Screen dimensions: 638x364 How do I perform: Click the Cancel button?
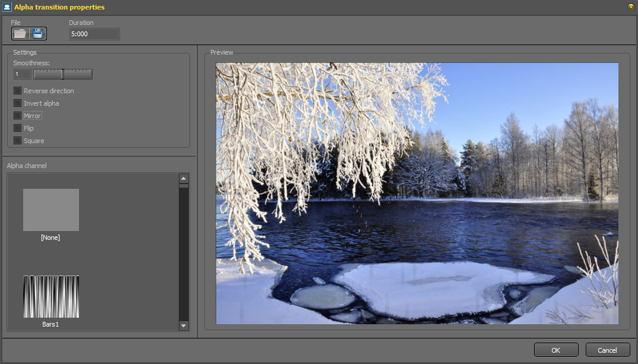coord(608,350)
